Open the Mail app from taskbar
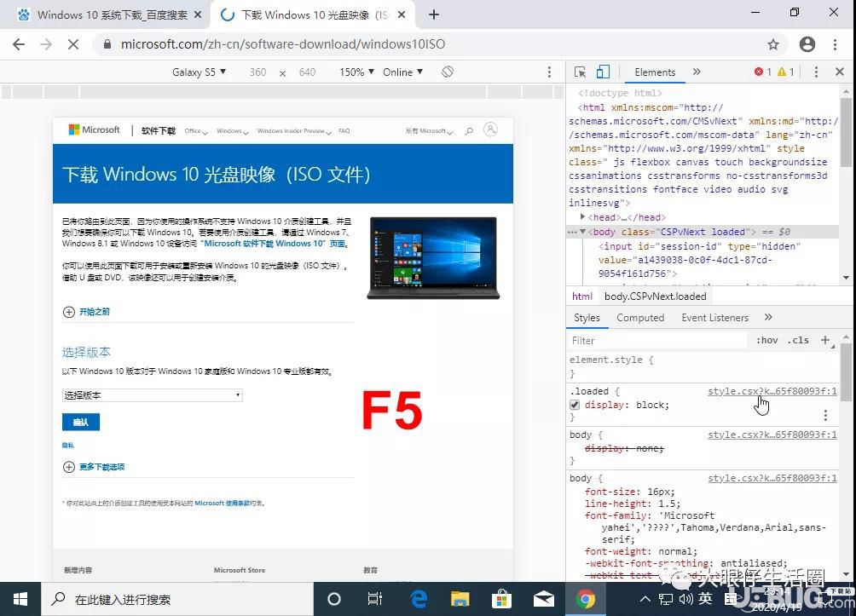This screenshot has width=856, height=616. tap(544, 599)
